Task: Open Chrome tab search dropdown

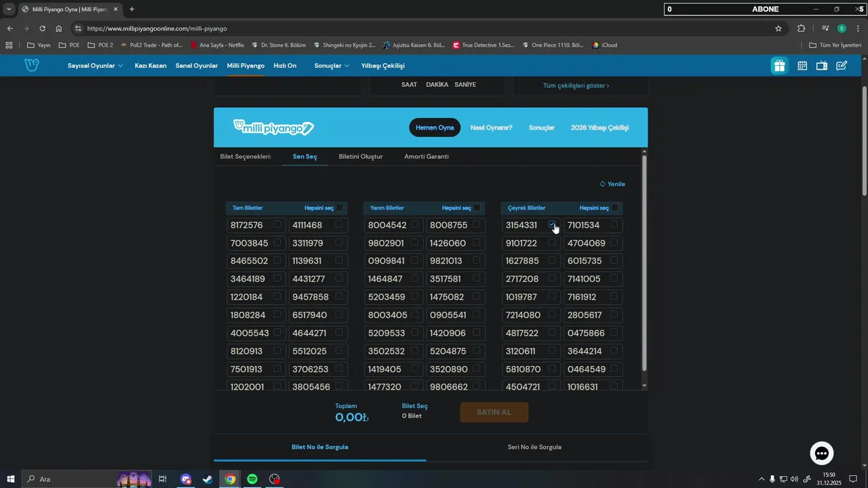Action: tap(9, 9)
